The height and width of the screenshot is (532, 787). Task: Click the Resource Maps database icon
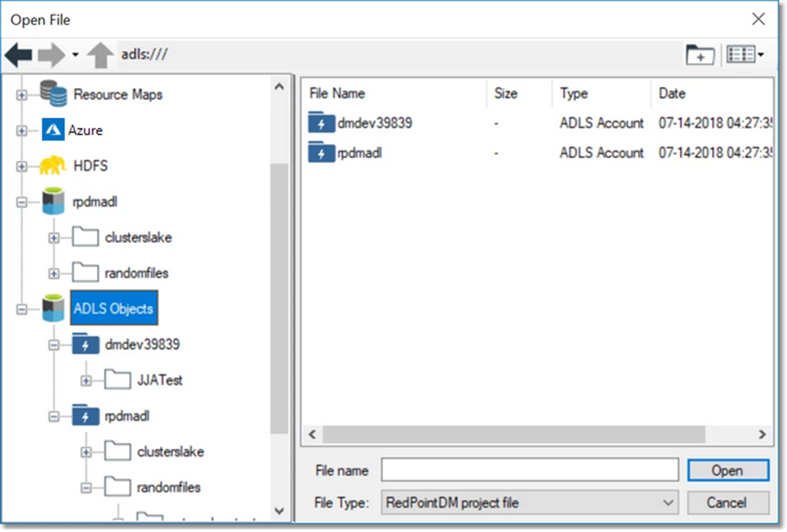tap(55, 94)
